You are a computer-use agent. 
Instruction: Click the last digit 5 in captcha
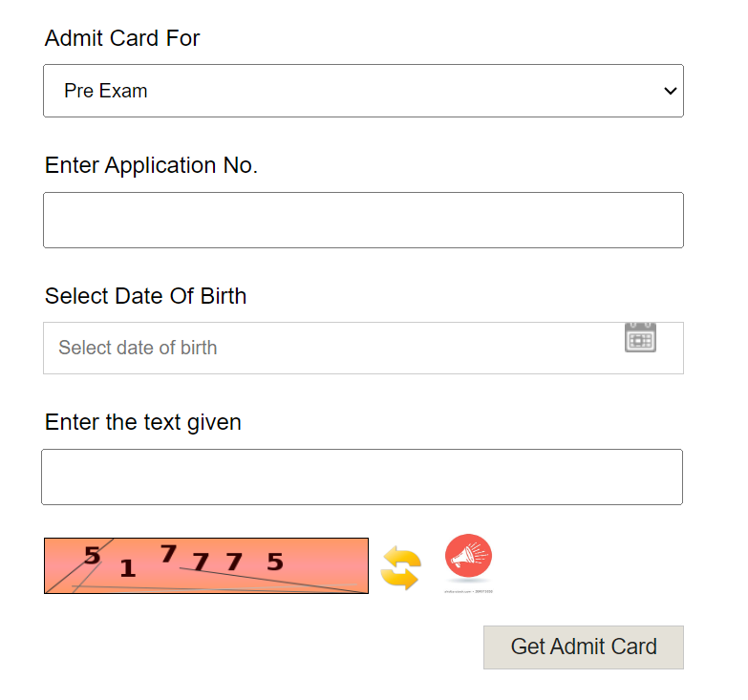click(275, 562)
